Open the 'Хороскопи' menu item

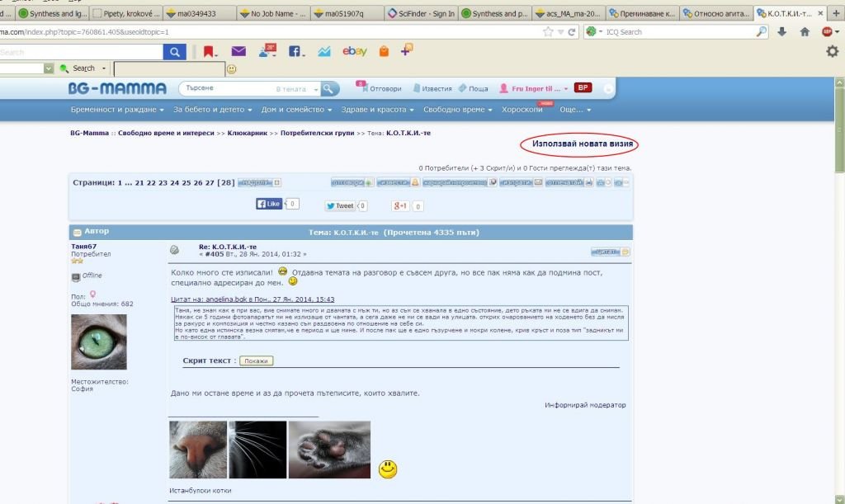pyautogui.click(x=522, y=109)
